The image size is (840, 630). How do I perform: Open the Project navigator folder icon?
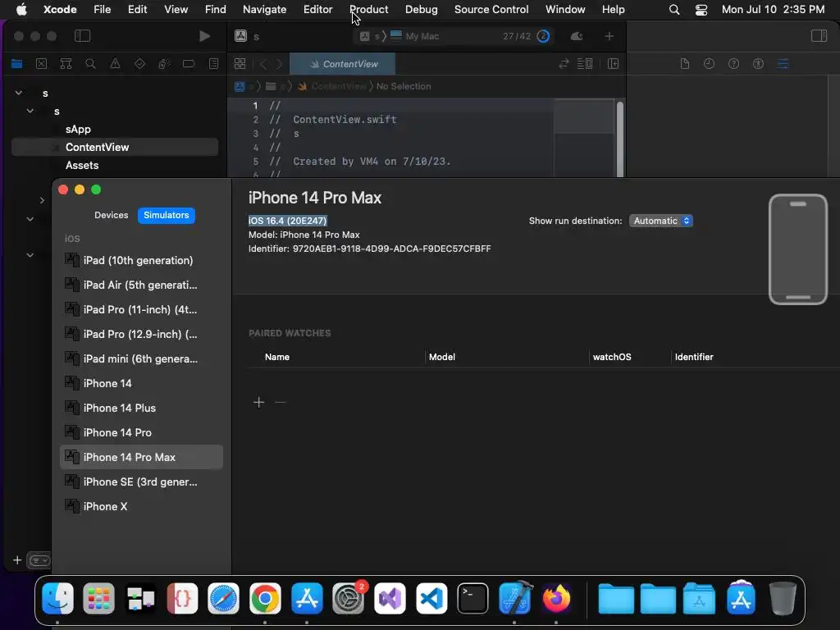click(16, 64)
